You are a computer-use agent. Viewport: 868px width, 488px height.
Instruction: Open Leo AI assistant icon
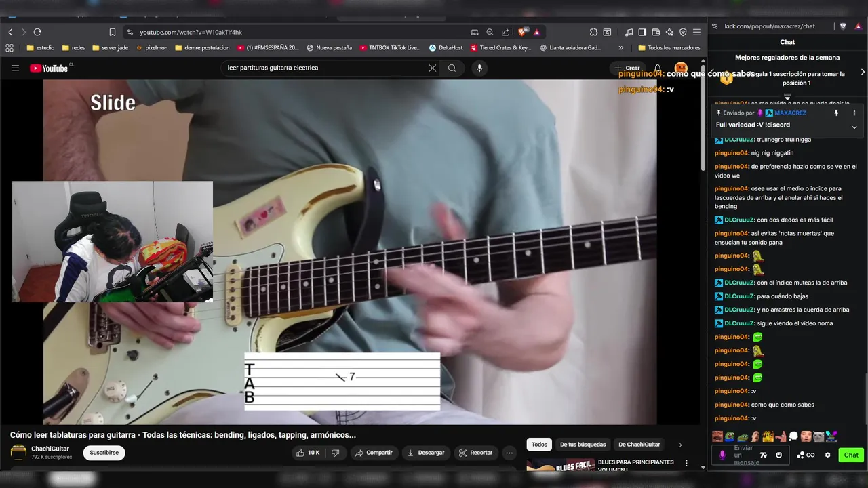coord(669,32)
